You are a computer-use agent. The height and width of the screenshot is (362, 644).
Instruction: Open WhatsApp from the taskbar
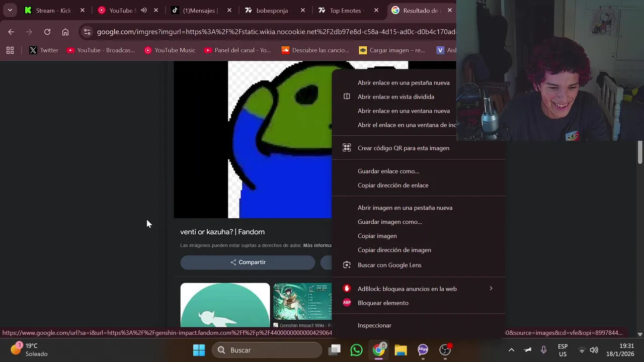[356, 350]
